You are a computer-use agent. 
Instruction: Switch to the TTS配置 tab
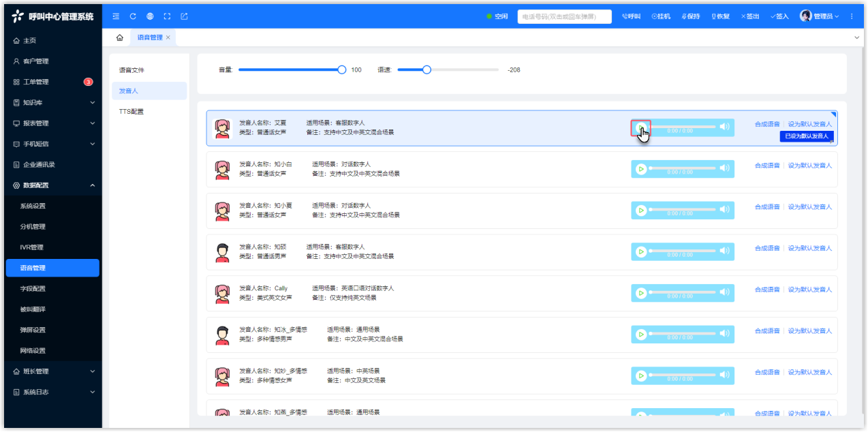pyautogui.click(x=131, y=112)
